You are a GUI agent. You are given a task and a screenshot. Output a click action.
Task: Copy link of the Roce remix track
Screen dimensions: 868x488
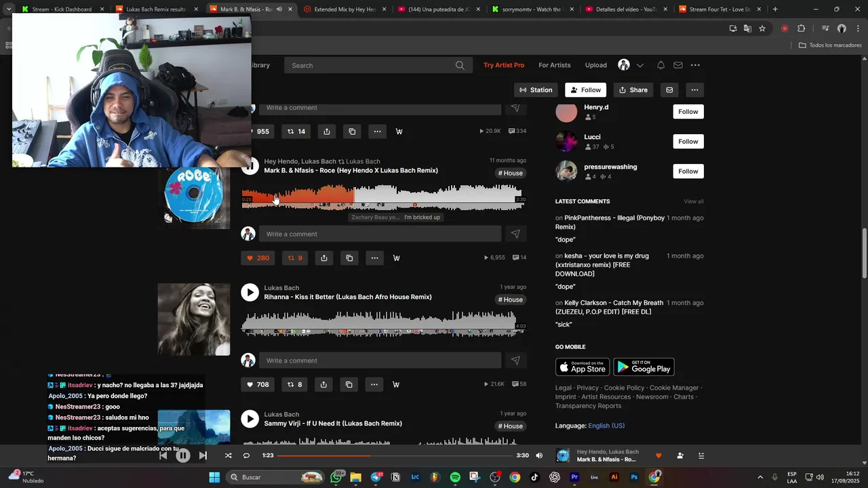(349, 258)
